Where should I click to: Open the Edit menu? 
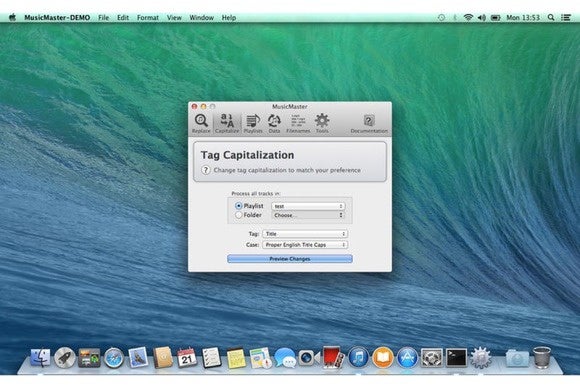123,17
